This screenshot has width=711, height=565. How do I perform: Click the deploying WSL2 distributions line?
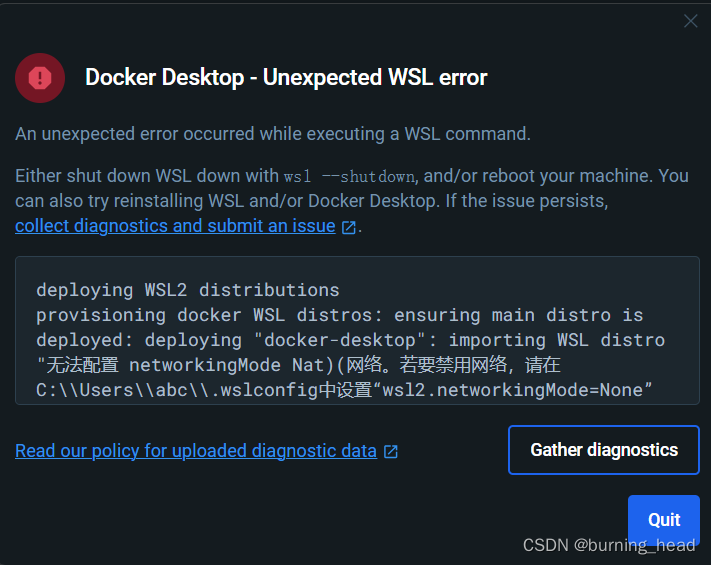(x=188, y=290)
